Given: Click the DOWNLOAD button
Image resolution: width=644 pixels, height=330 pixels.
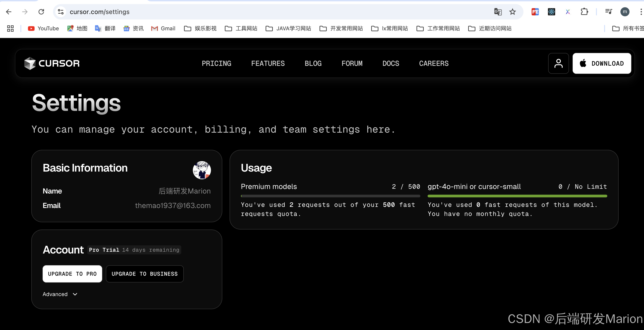Looking at the screenshot, I should click(602, 63).
